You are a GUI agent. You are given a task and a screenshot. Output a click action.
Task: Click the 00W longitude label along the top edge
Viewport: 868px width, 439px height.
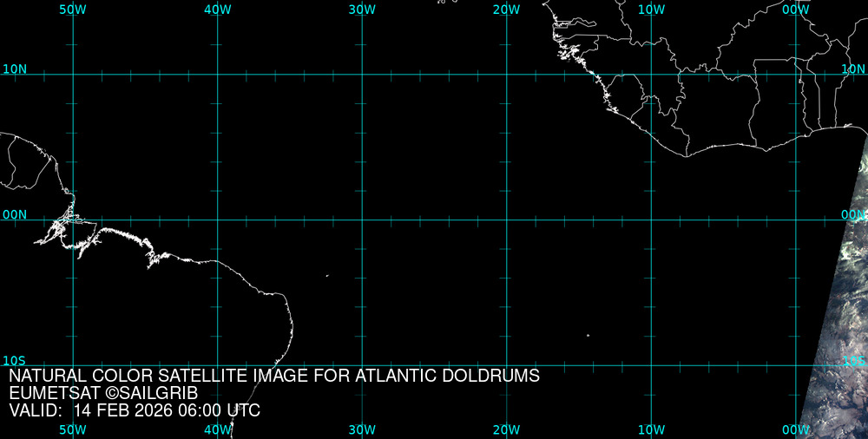[x=795, y=10]
